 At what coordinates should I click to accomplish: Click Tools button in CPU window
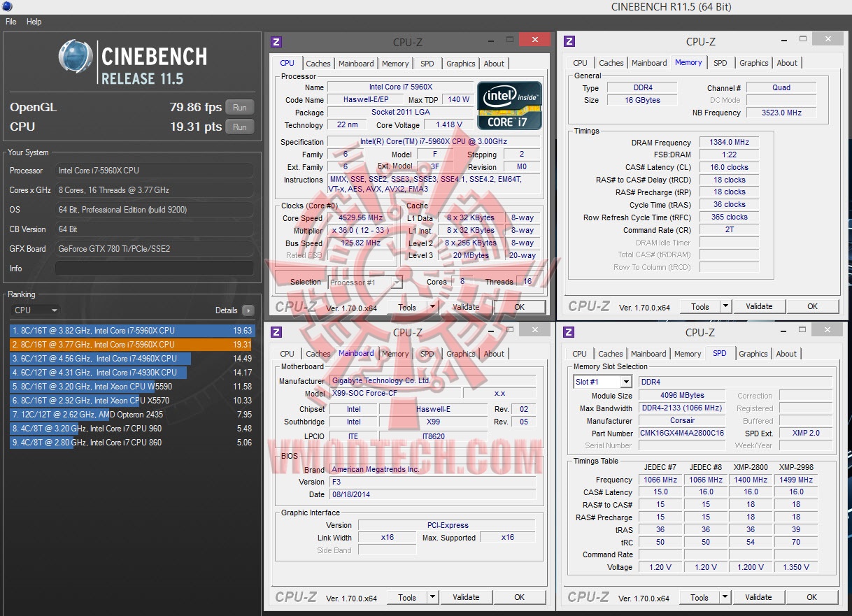pos(406,307)
